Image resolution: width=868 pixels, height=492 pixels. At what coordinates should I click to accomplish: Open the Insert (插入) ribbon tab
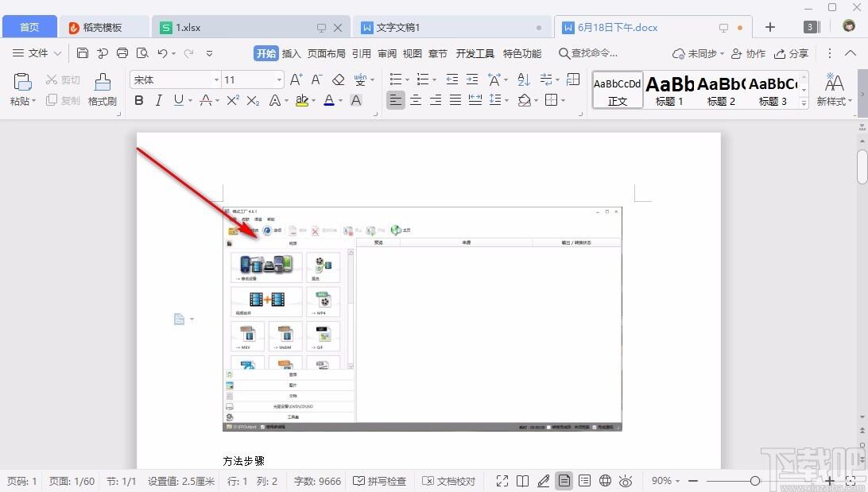click(291, 53)
